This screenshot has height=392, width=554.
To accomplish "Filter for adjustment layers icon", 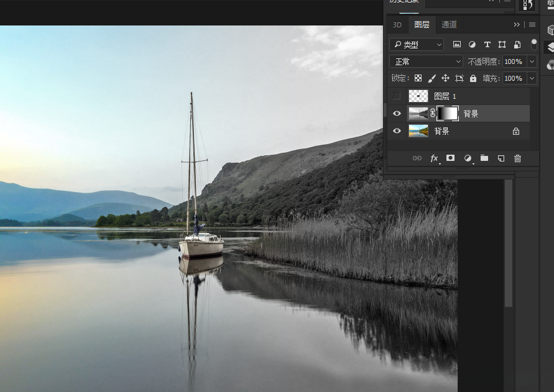I will (472, 45).
